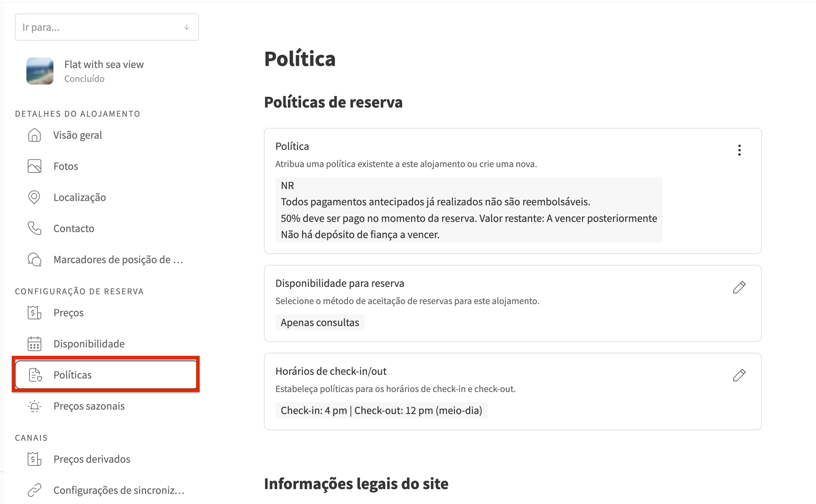The image size is (816, 504).
Task: Open Marcadores de posição menu item
Action: 118,259
